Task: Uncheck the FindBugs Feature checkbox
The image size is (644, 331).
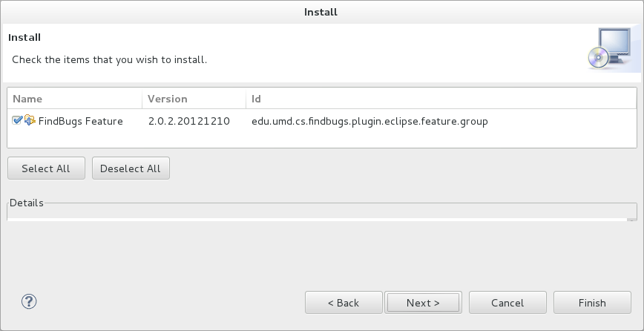Action: click(x=18, y=120)
